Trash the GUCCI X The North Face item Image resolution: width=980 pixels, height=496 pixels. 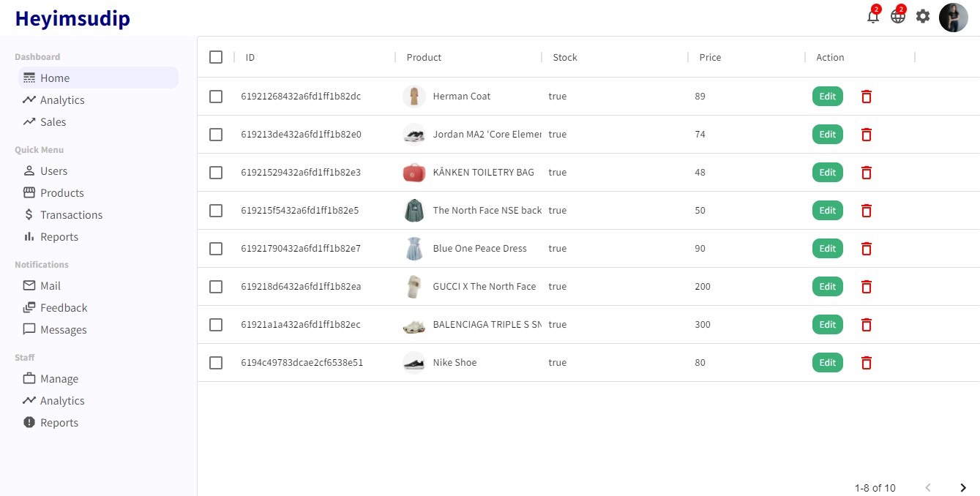tap(867, 287)
